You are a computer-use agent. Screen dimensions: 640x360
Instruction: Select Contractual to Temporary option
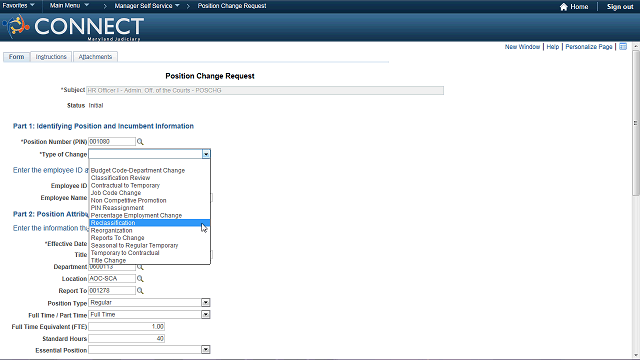point(149,185)
